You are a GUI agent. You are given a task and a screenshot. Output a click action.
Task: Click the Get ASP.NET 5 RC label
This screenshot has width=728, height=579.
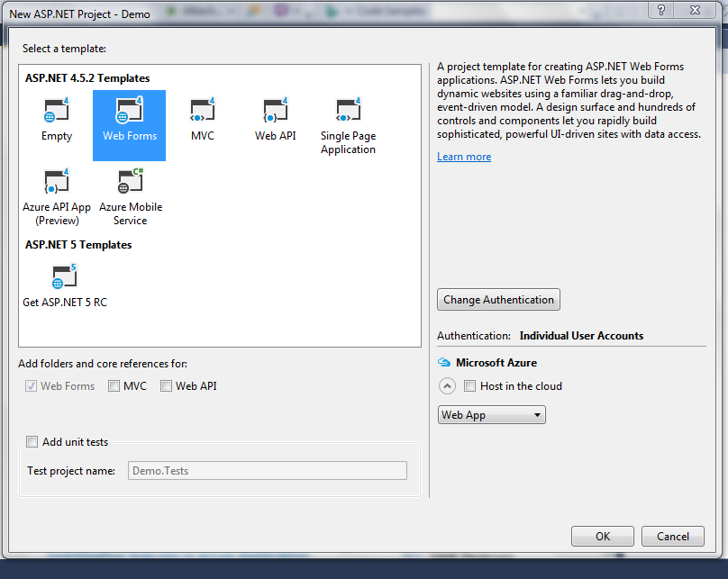(65, 303)
